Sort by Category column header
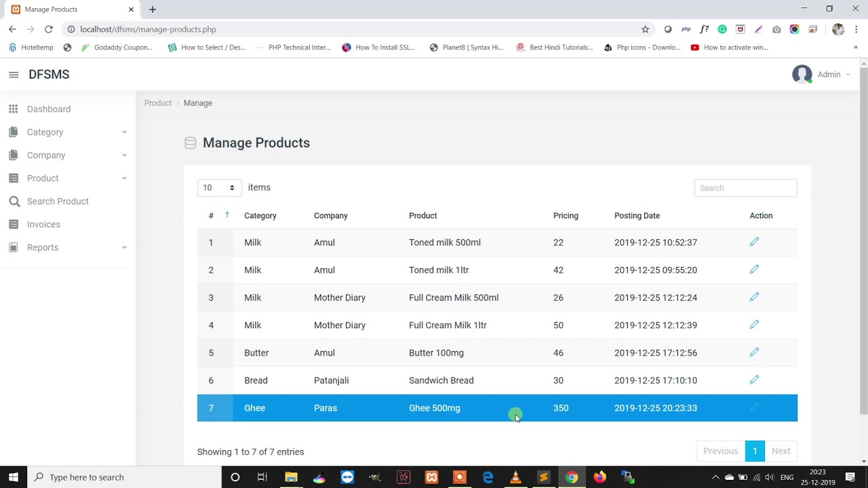Viewport: 868px width, 488px height. [x=260, y=216]
